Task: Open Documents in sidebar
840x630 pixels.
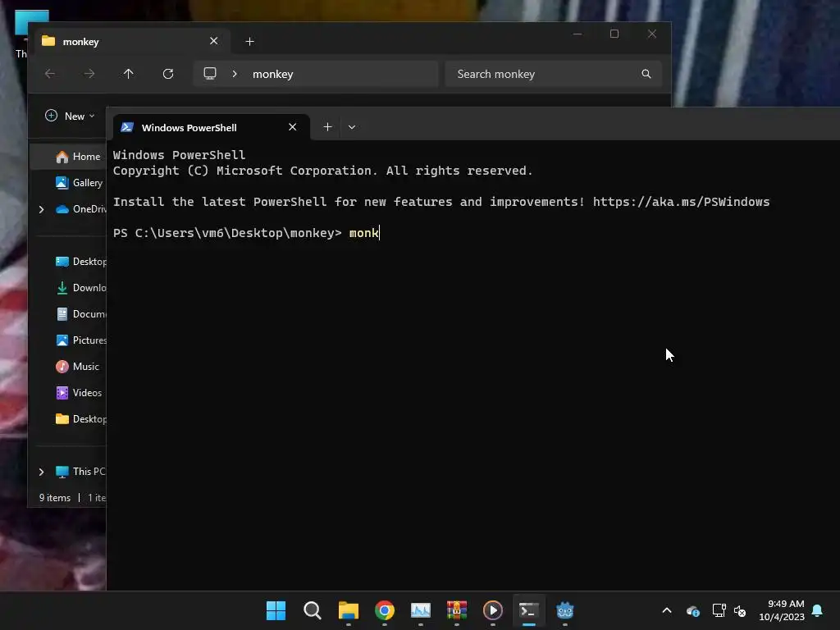Action: [80, 314]
